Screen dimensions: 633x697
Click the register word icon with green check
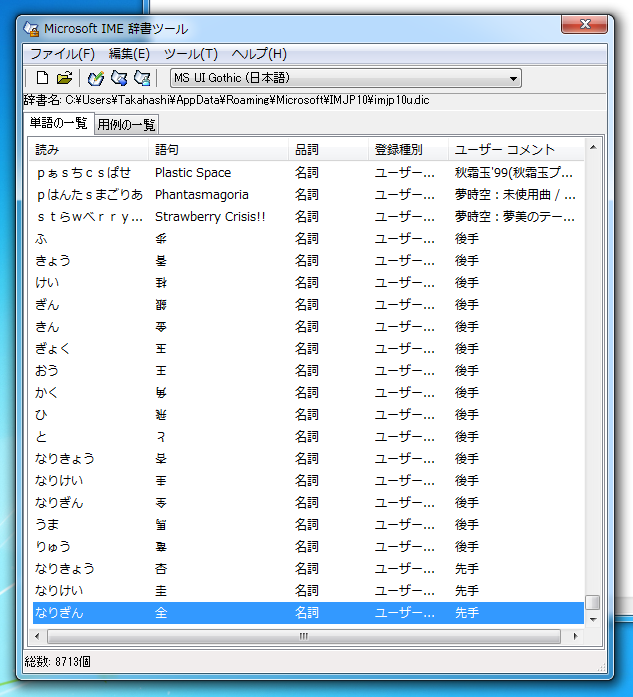pyautogui.click(x=95, y=78)
